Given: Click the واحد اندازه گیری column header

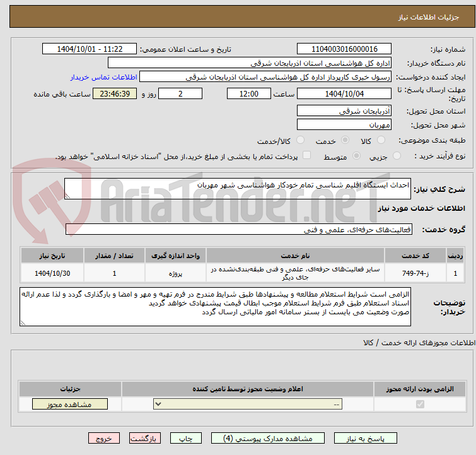Looking at the screenshot, I should point(175,256).
